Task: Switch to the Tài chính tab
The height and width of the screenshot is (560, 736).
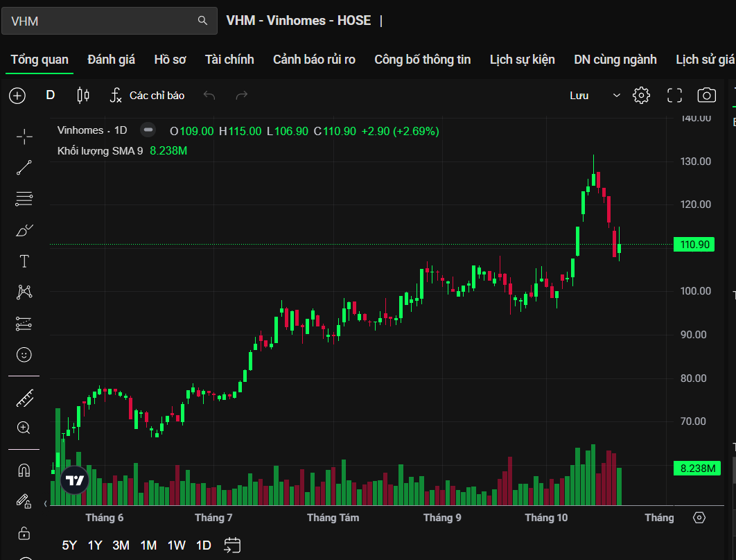Action: [x=229, y=60]
